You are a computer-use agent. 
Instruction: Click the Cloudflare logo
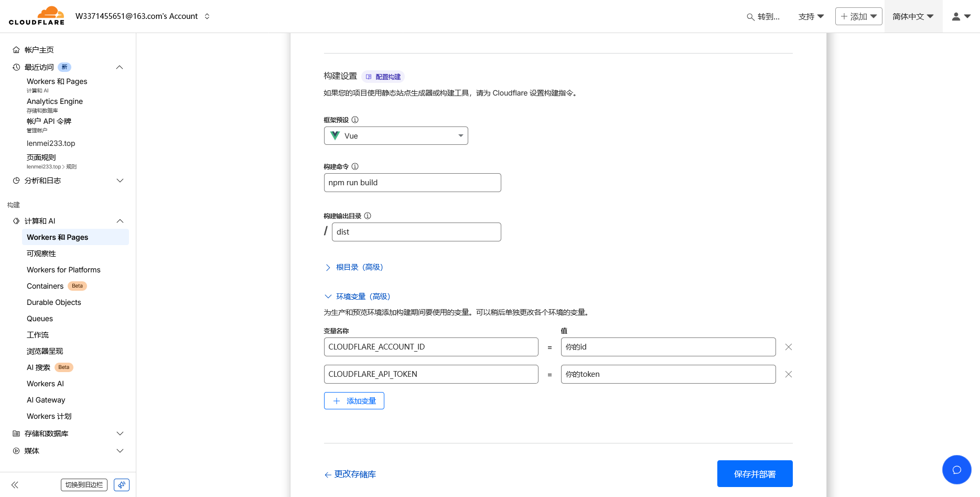coord(36,16)
